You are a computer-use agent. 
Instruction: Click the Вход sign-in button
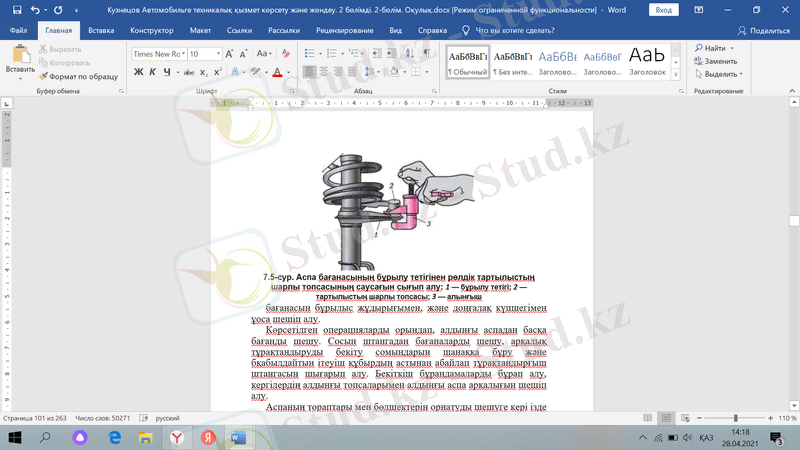pyautogui.click(x=663, y=9)
